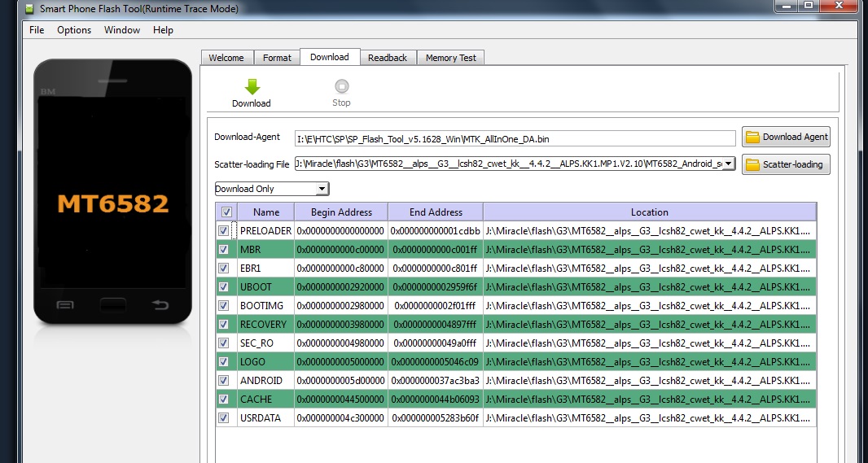Select the USRDATA name cell
The image size is (868, 463).
coord(265,417)
